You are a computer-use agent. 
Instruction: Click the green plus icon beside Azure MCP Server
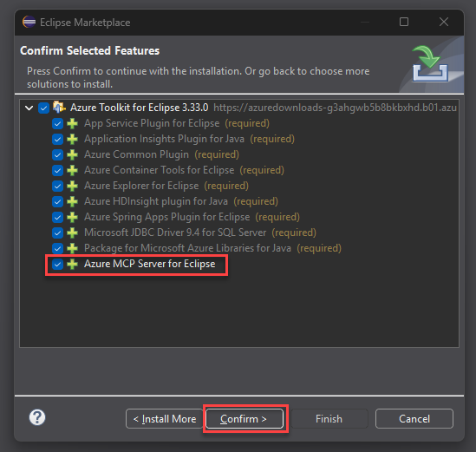tap(72, 264)
